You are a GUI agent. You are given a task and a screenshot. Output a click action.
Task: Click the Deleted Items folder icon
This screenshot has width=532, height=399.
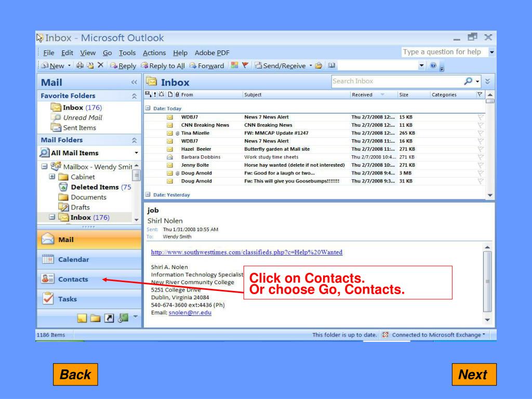point(63,187)
